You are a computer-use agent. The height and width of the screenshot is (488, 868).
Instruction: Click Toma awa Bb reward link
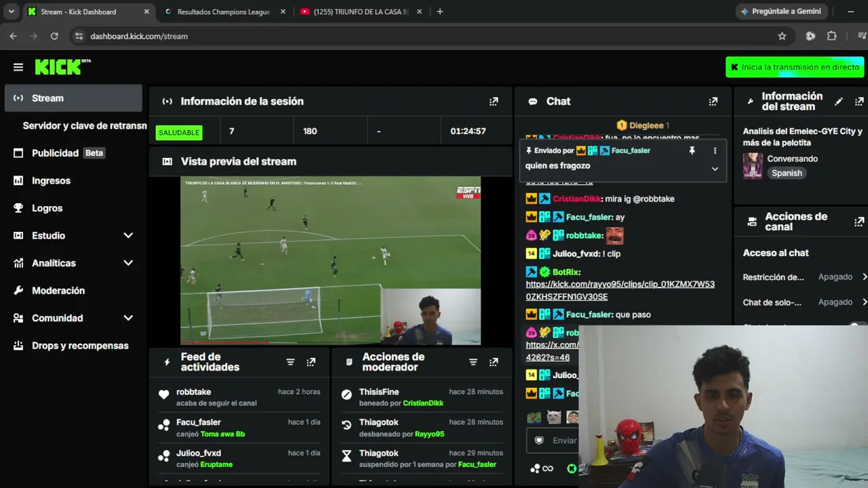click(222, 434)
